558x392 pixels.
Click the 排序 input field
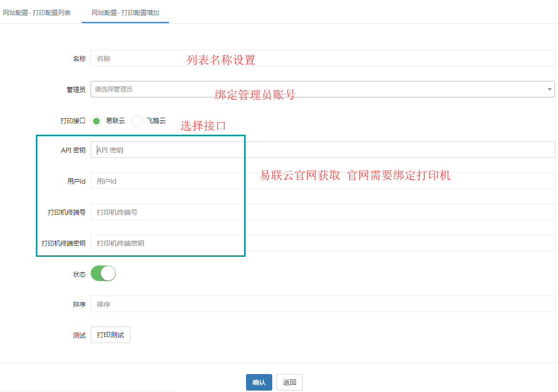(323, 304)
